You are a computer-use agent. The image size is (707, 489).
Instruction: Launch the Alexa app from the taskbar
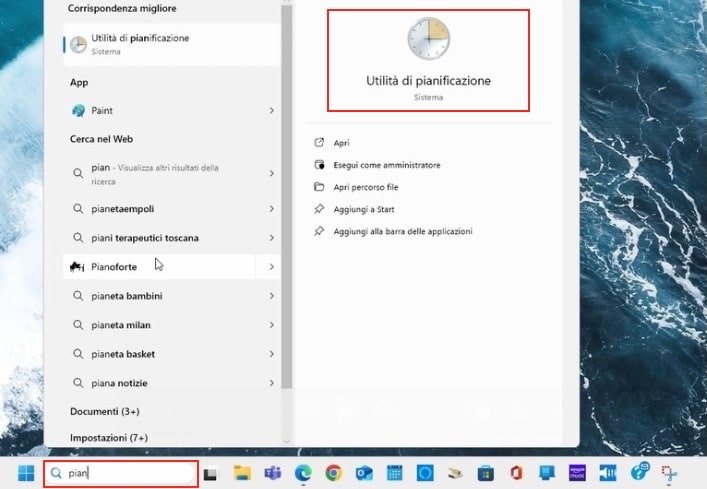coord(425,473)
